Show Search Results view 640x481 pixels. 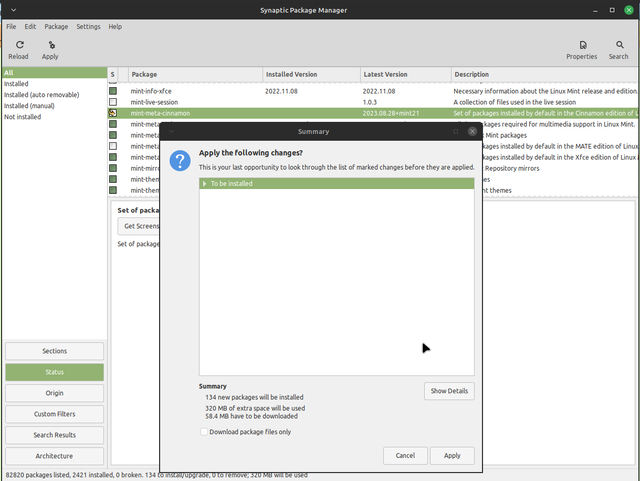tap(54, 435)
